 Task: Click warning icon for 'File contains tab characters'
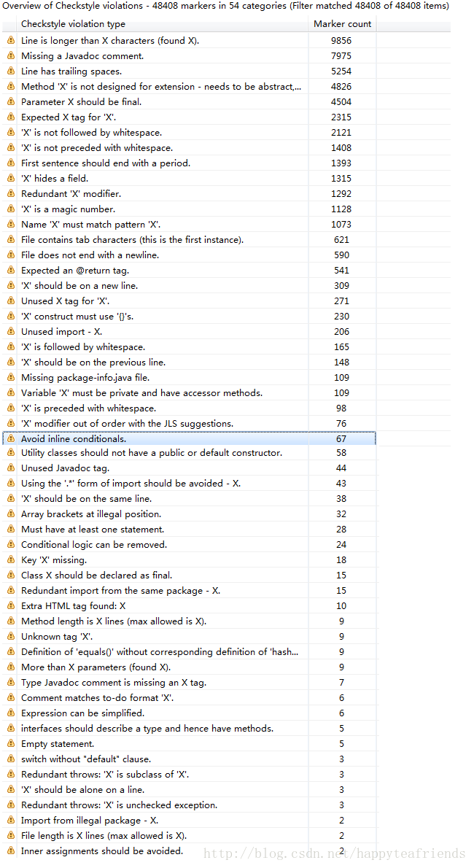tap(11, 240)
